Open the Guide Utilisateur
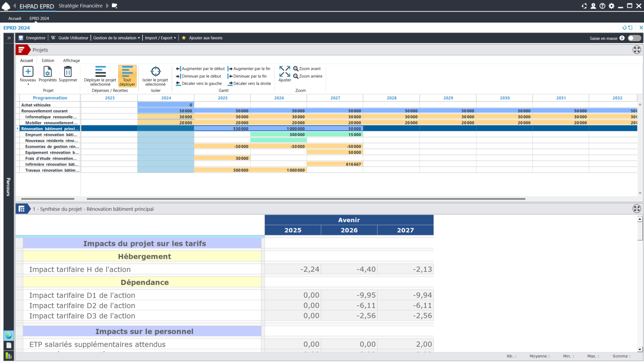The width and height of the screenshot is (644, 362). coord(70,38)
